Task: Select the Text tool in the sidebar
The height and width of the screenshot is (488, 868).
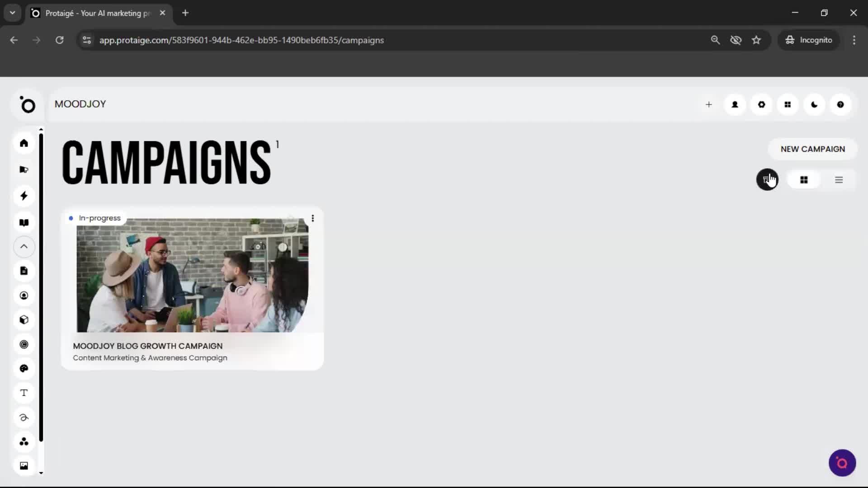Action: (x=24, y=393)
